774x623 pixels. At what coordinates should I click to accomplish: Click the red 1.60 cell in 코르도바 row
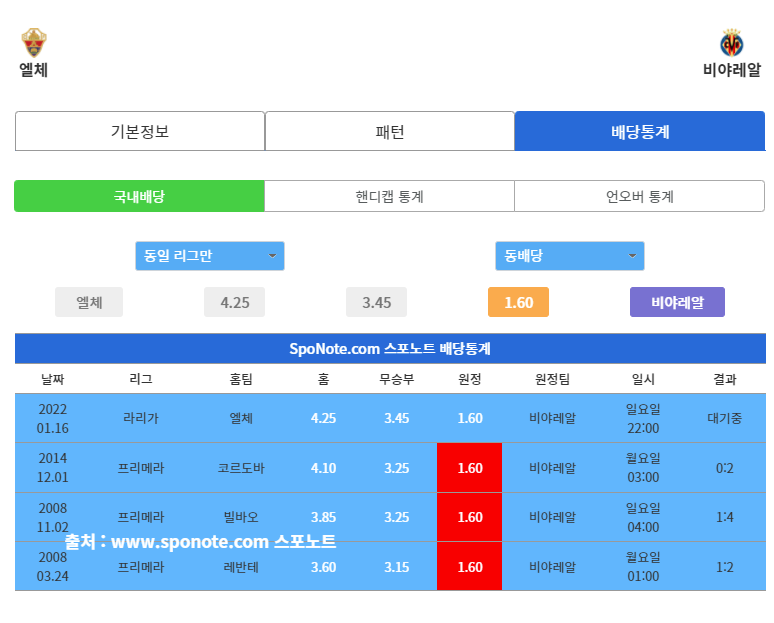[469, 468]
